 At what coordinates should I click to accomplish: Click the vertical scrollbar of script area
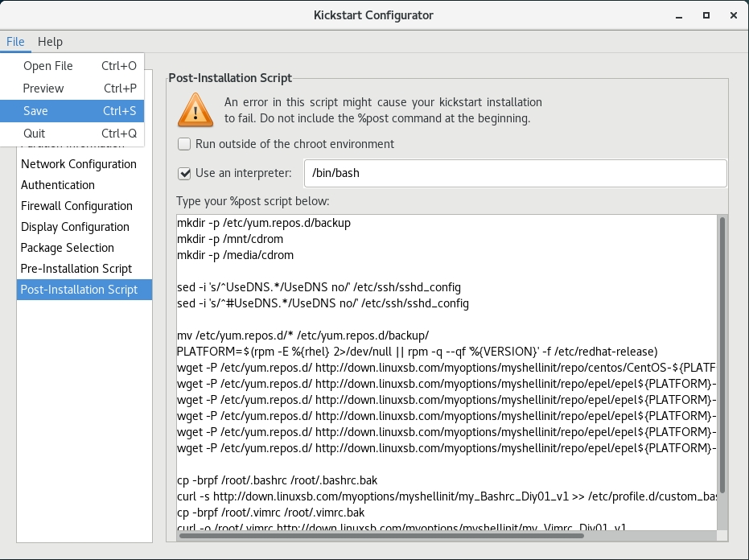click(x=722, y=354)
